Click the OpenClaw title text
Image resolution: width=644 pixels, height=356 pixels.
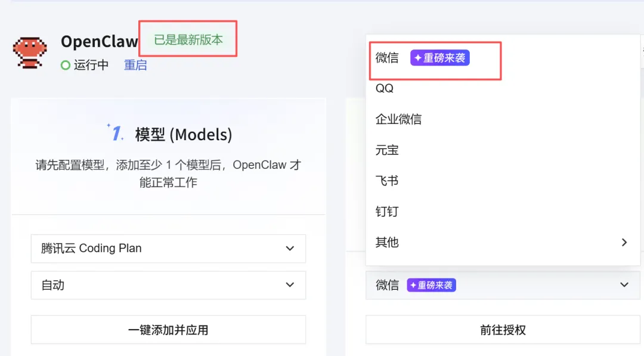[99, 42]
